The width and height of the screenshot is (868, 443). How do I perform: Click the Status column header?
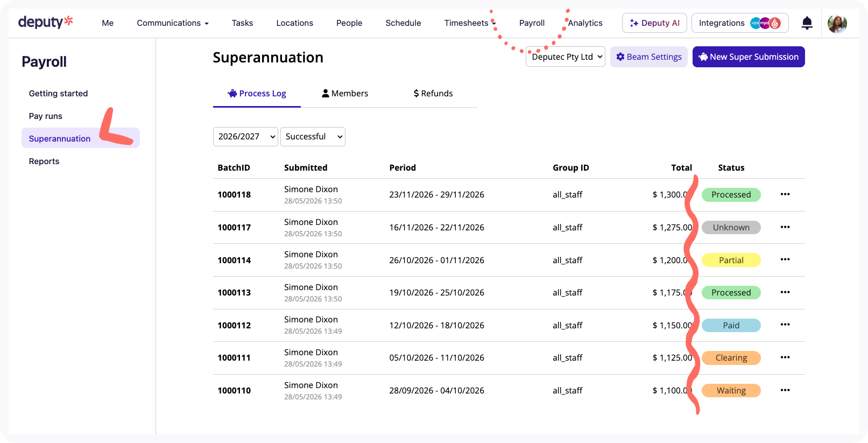(731, 168)
